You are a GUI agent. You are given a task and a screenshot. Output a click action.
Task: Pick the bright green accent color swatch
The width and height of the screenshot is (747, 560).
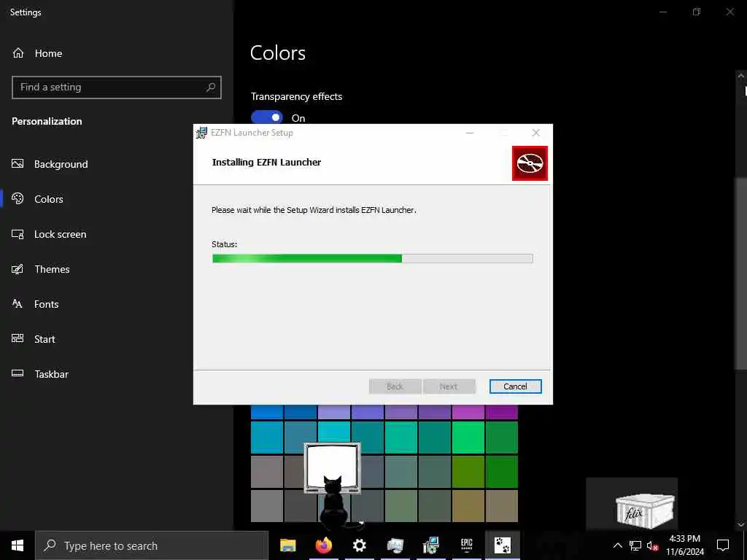coord(468,437)
